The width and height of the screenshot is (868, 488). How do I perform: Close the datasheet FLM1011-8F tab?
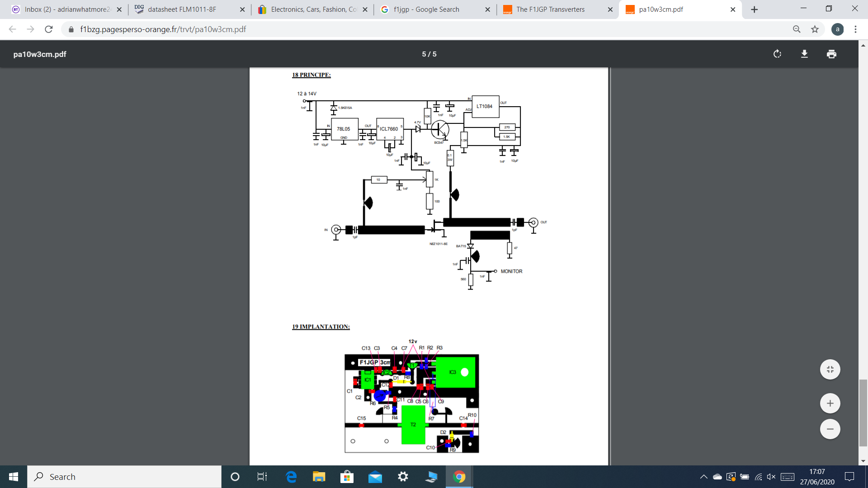[242, 9]
